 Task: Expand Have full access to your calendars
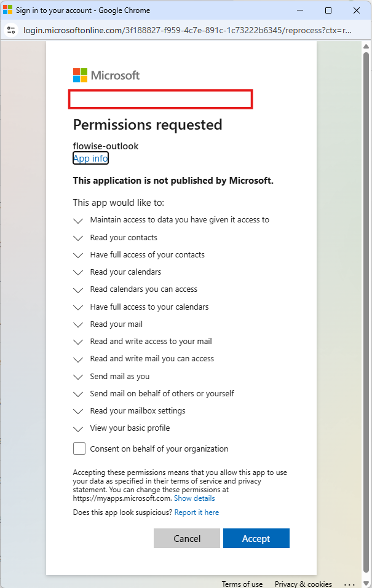point(78,307)
